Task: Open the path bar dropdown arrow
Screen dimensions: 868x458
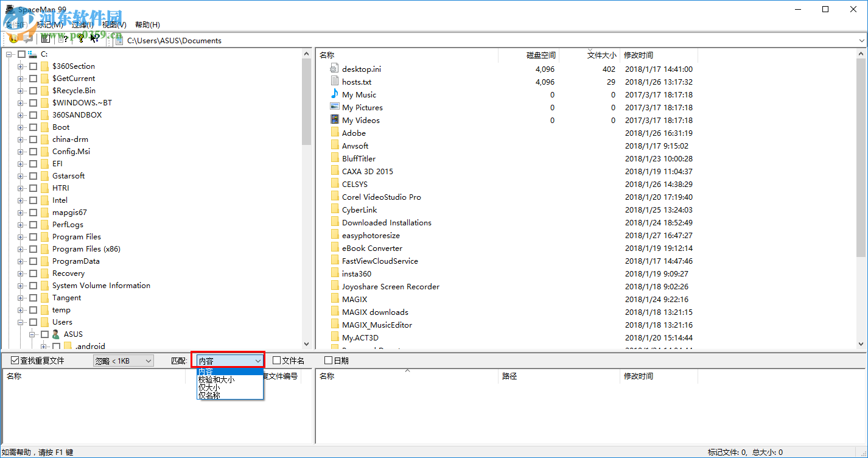Action: click(x=861, y=41)
